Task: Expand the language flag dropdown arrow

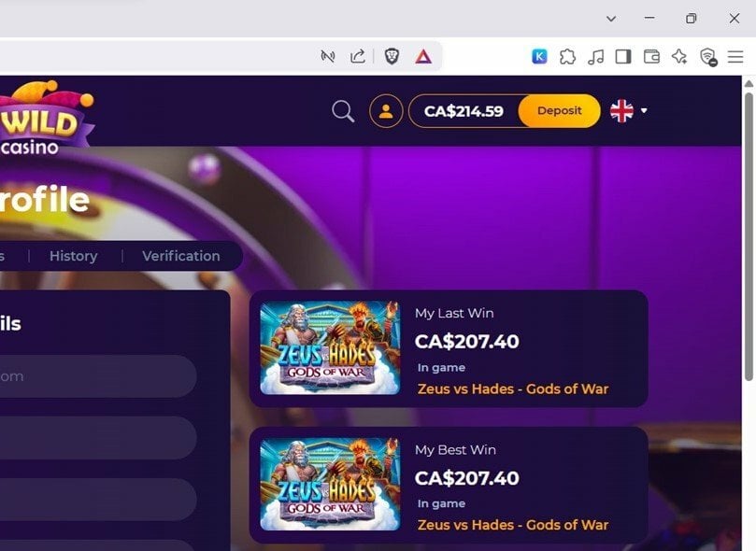Action: [x=644, y=111]
